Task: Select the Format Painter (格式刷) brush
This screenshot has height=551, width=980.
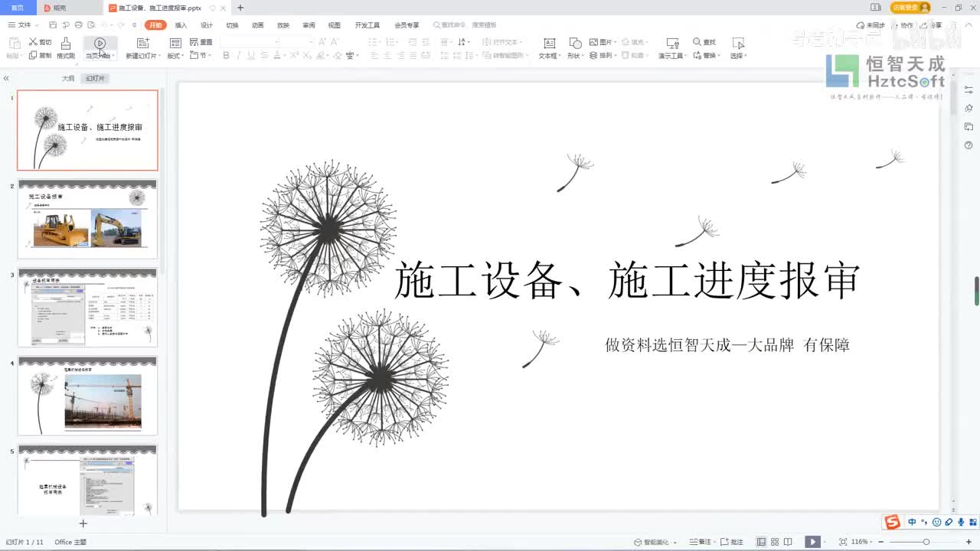Action: pos(66,43)
